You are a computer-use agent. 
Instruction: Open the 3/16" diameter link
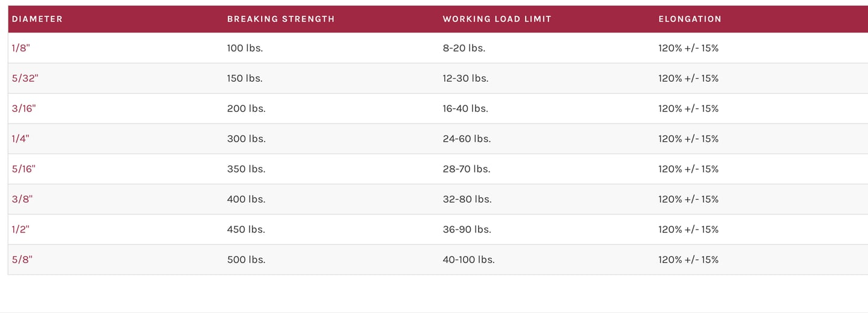point(24,108)
